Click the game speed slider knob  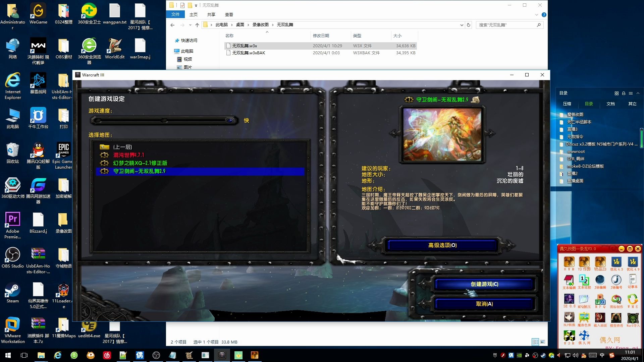(x=230, y=120)
